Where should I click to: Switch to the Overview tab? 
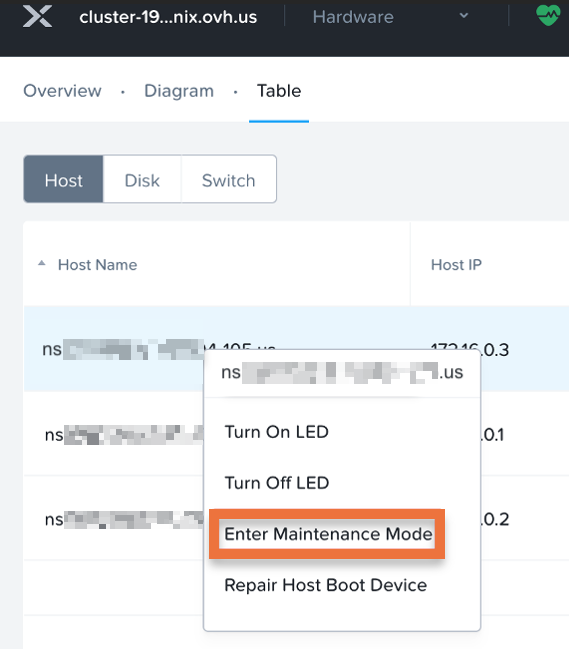(62, 91)
